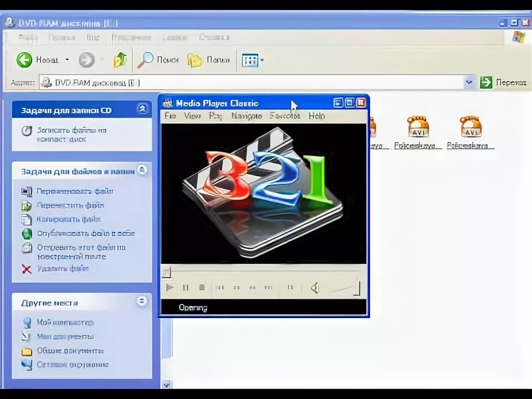Click the Shared Documents folder icon
The width and height of the screenshot is (532, 399).
tap(27, 351)
